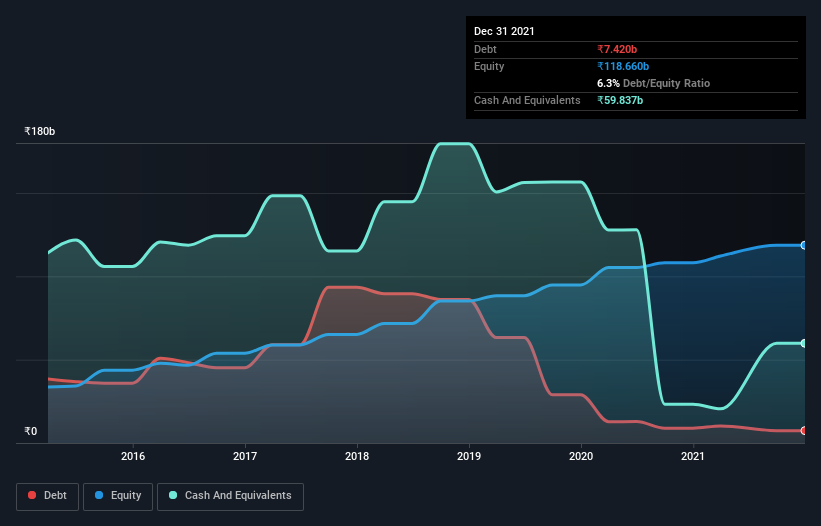Image resolution: width=821 pixels, height=526 pixels.
Task: Click the red Debt legend dot
Action: click(32, 495)
